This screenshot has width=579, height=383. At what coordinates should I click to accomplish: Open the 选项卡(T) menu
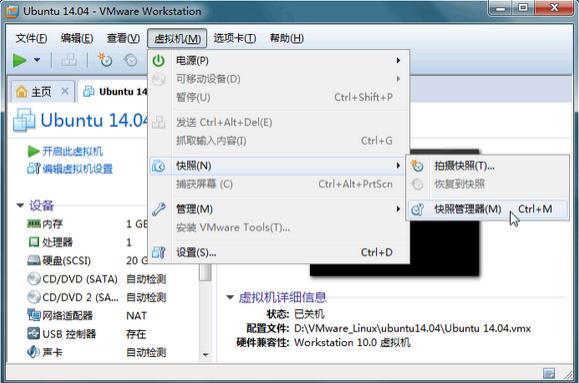click(x=234, y=38)
